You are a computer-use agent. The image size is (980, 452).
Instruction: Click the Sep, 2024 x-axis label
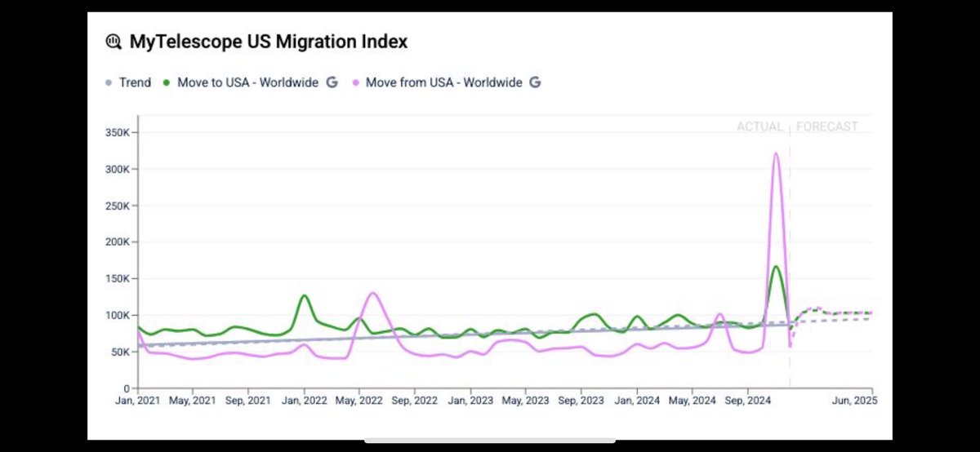(747, 401)
